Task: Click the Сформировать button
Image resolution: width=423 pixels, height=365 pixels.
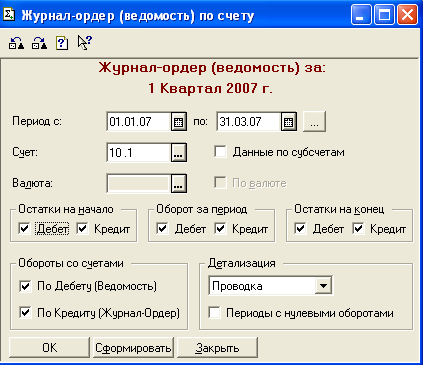Action: 133,348
